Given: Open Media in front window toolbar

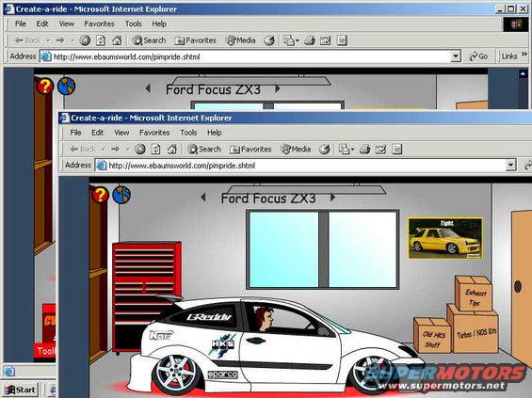Looking at the screenshot, I should [x=296, y=150].
